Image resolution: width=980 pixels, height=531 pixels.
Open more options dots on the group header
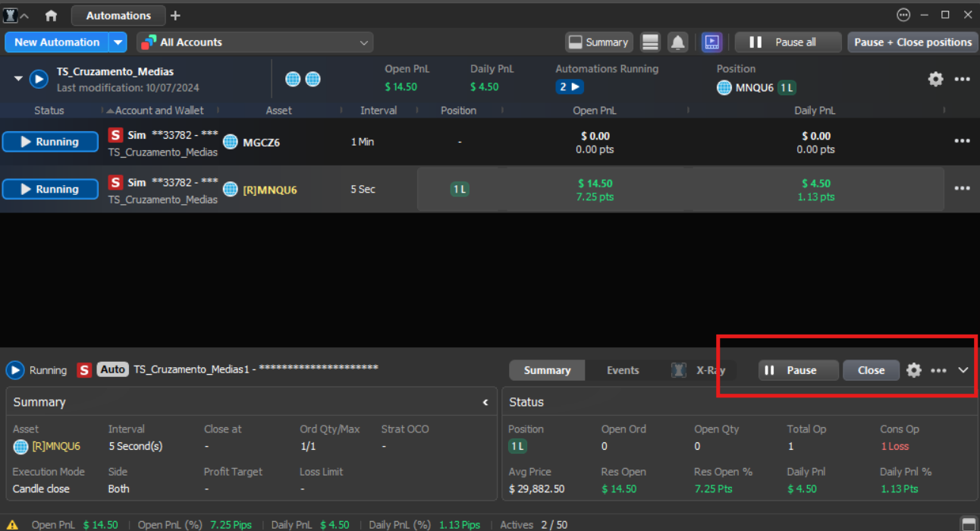coord(963,79)
